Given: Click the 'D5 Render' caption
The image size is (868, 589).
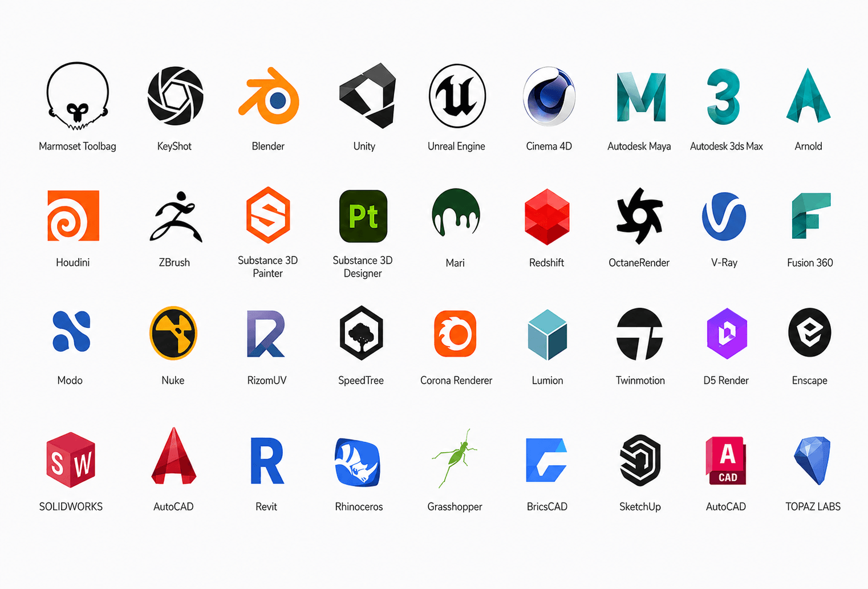Looking at the screenshot, I should point(726,380).
